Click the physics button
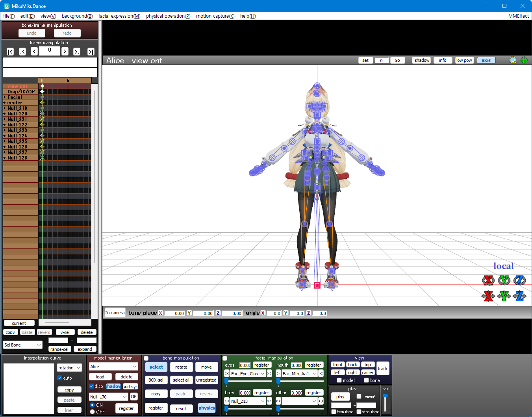This screenshot has width=532, height=417. click(x=207, y=408)
